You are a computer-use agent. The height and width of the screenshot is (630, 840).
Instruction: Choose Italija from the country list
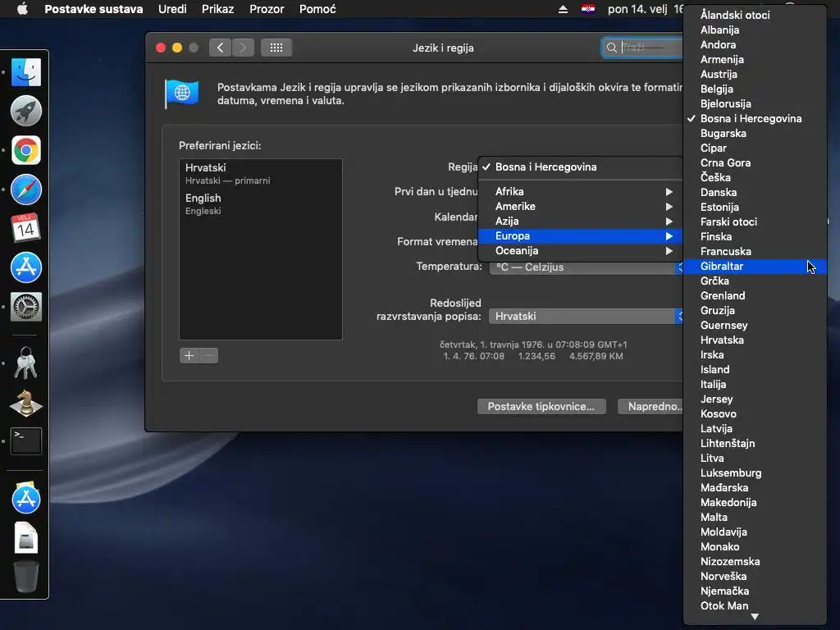(756, 385)
